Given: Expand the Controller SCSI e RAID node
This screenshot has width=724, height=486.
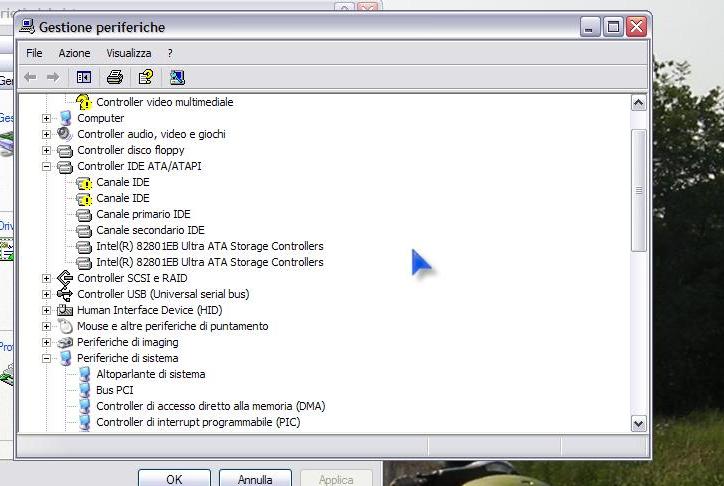Looking at the screenshot, I should coord(46,278).
